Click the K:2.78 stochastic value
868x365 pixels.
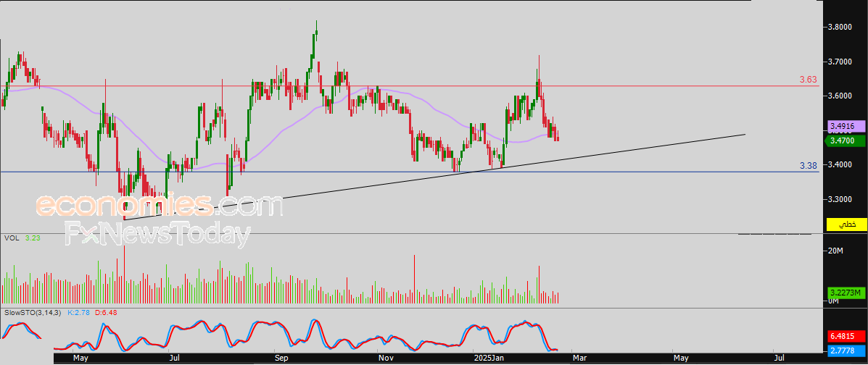pos(78,312)
